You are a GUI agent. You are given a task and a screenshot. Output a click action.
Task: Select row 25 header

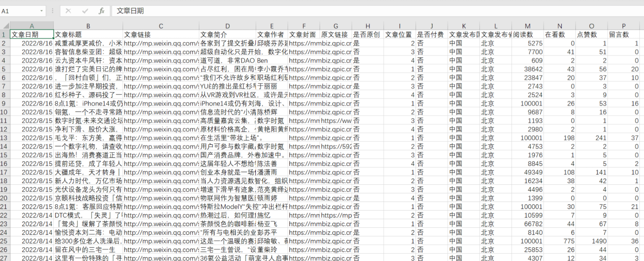pyautogui.click(x=5, y=241)
